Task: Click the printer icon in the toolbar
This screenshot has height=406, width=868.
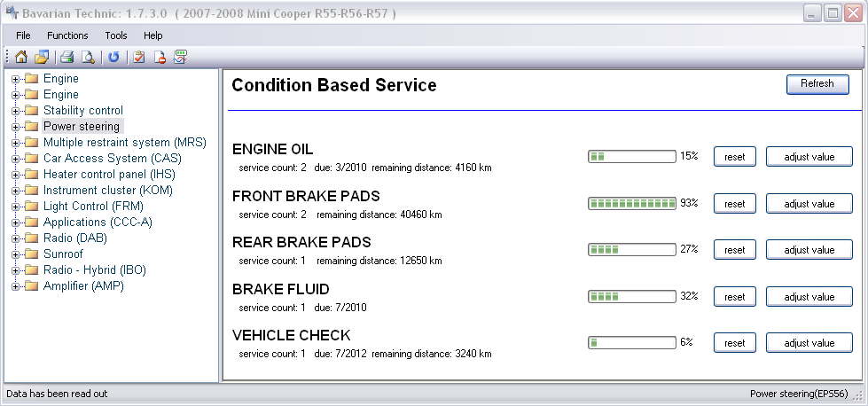Action: coord(67,57)
